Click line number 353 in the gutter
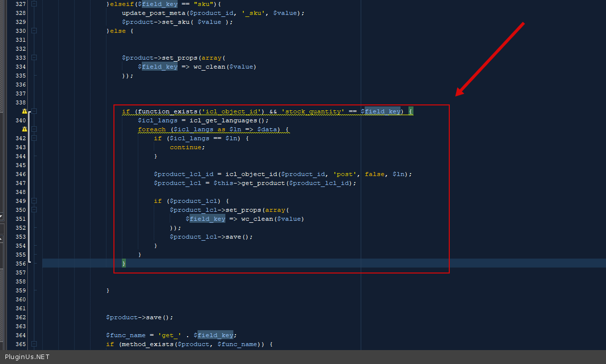The height and width of the screenshot is (364, 606). pos(20,237)
